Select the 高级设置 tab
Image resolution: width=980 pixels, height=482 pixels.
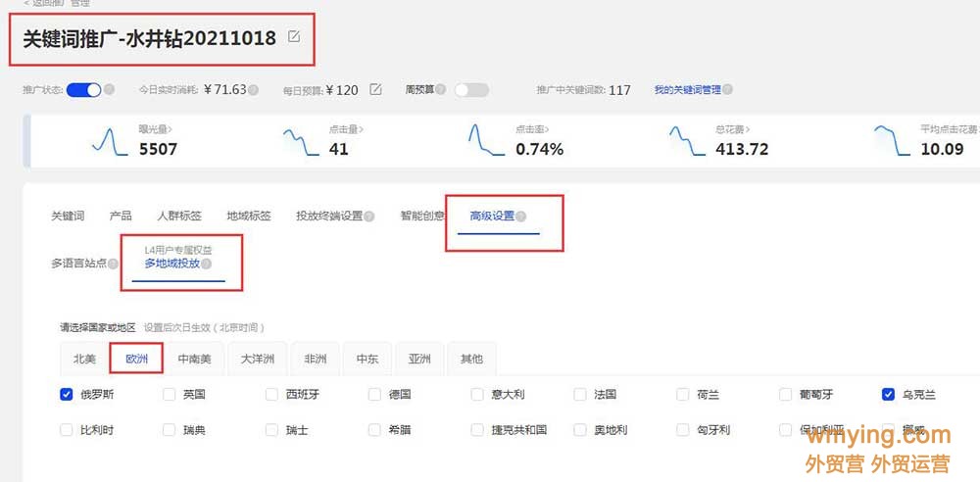493,217
